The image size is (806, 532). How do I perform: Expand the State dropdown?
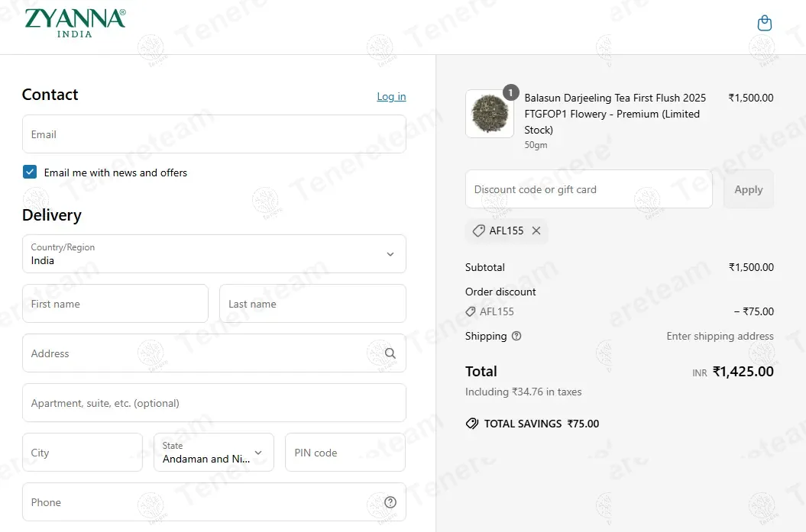pos(213,453)
